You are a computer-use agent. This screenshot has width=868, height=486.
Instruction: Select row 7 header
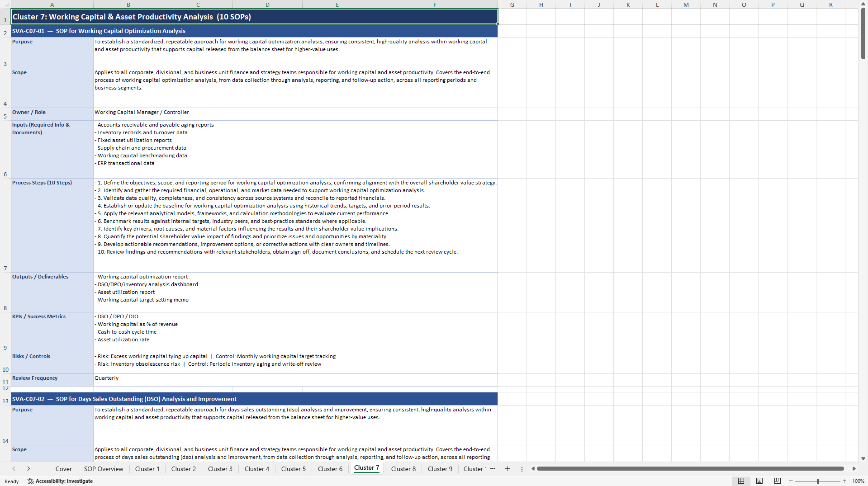point(5,225)
